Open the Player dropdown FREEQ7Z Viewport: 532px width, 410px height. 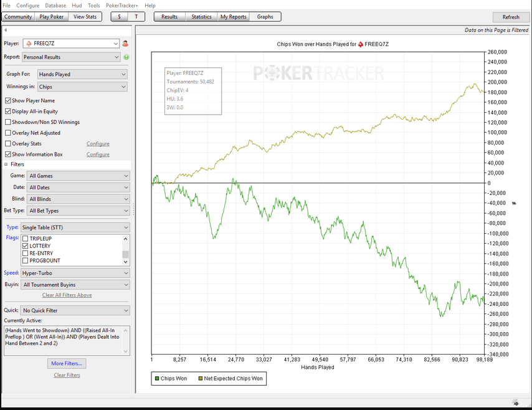click(71, 44)
